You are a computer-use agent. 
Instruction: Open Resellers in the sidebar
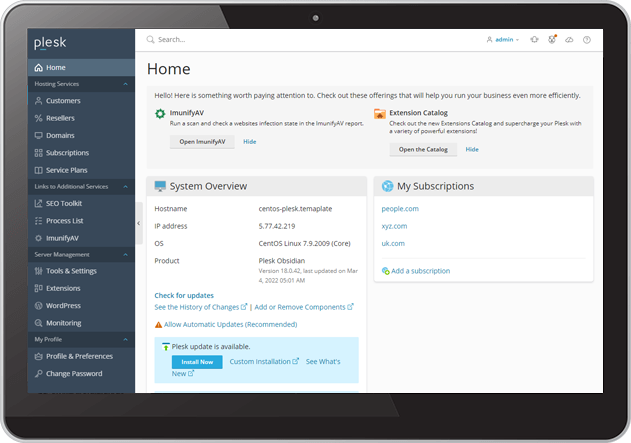[61, 118]
